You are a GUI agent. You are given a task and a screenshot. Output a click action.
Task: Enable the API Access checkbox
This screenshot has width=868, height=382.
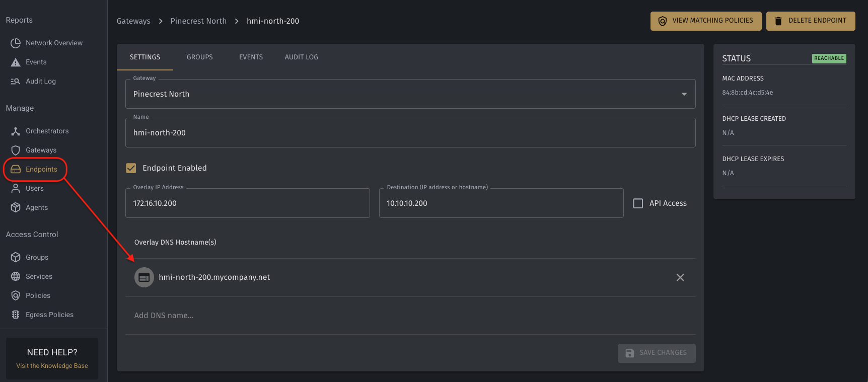pyautogui.click(x=638, y=203)
